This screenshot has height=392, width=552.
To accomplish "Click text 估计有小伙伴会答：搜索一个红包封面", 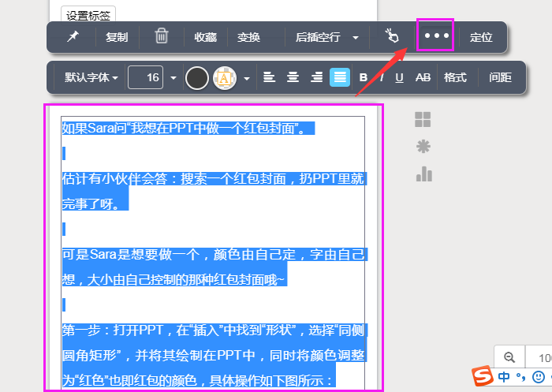I will (x=173, y=179).
